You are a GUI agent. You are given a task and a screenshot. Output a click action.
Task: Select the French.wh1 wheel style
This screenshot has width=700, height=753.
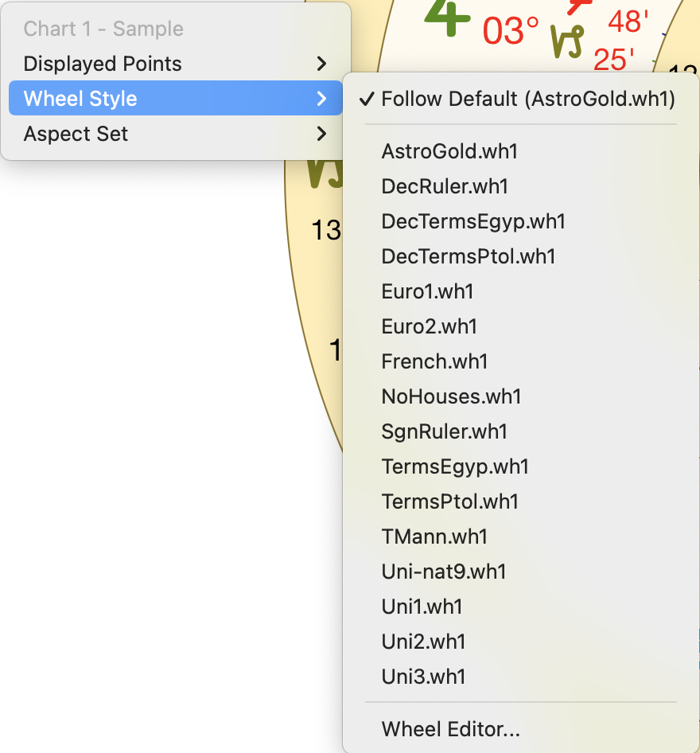(434, 361)
